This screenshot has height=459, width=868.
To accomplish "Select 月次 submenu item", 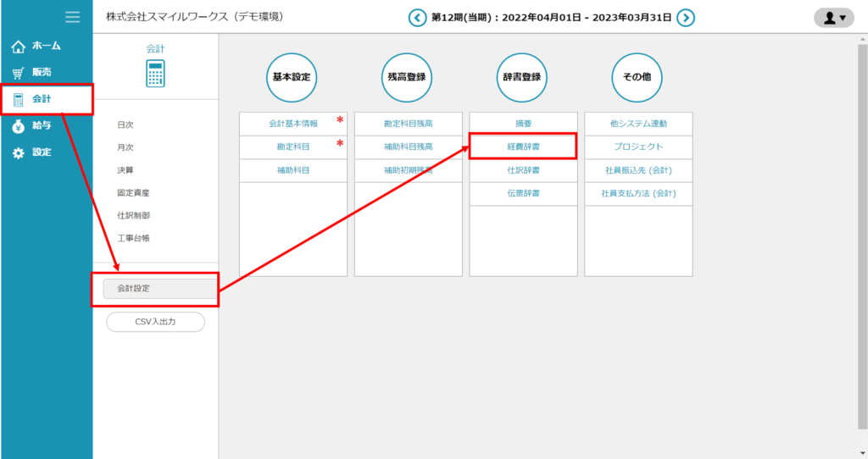I will click(125, 147).
